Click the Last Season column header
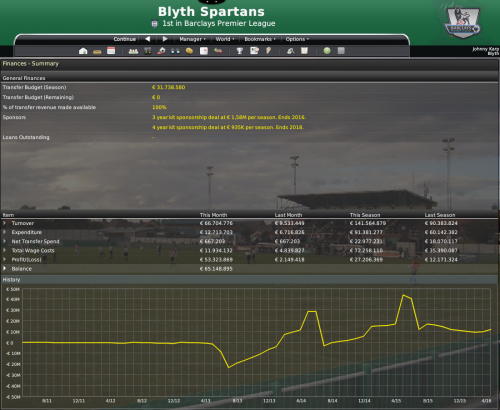The height and width of the screenshot is (410, 500). (440, 215)
